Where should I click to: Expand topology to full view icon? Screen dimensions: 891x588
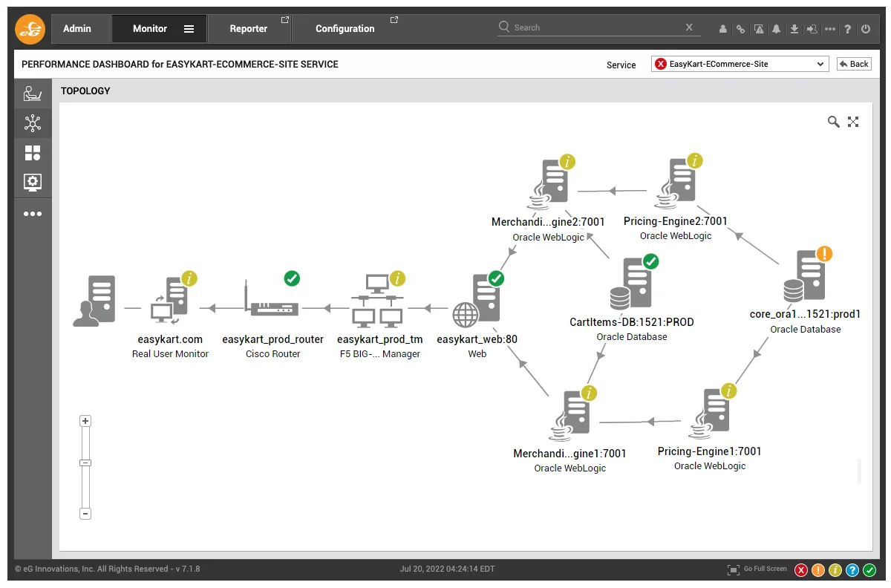[853, 122]
